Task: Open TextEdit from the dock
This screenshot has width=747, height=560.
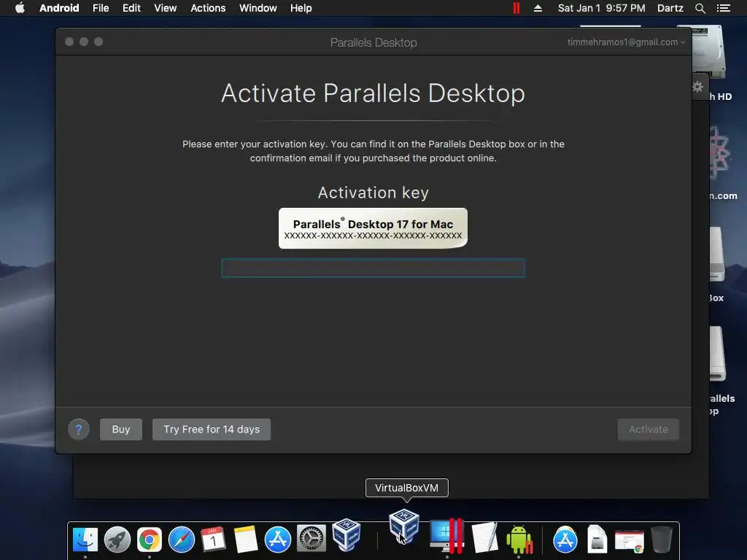Action: coord(484,537)
